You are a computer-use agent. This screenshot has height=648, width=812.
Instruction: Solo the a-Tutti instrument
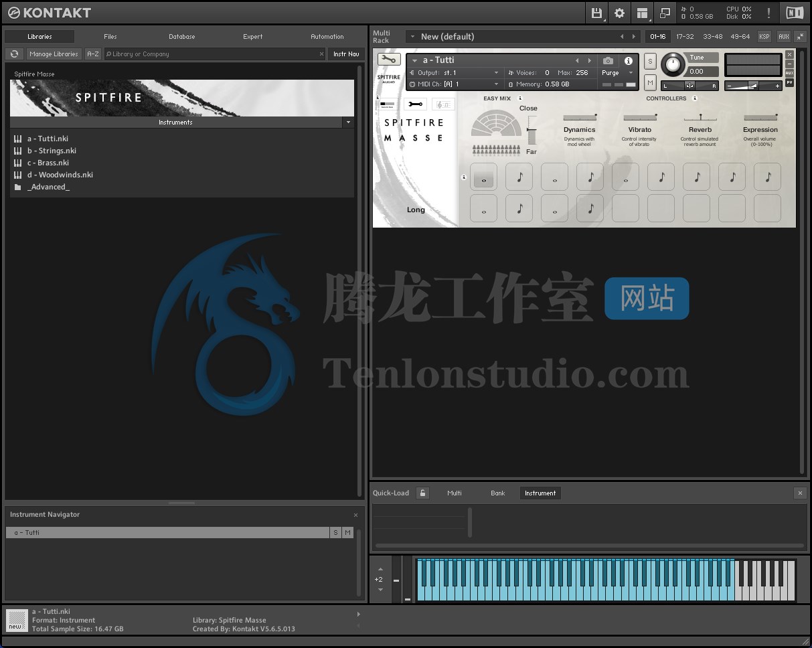click(x=650, y=61)
